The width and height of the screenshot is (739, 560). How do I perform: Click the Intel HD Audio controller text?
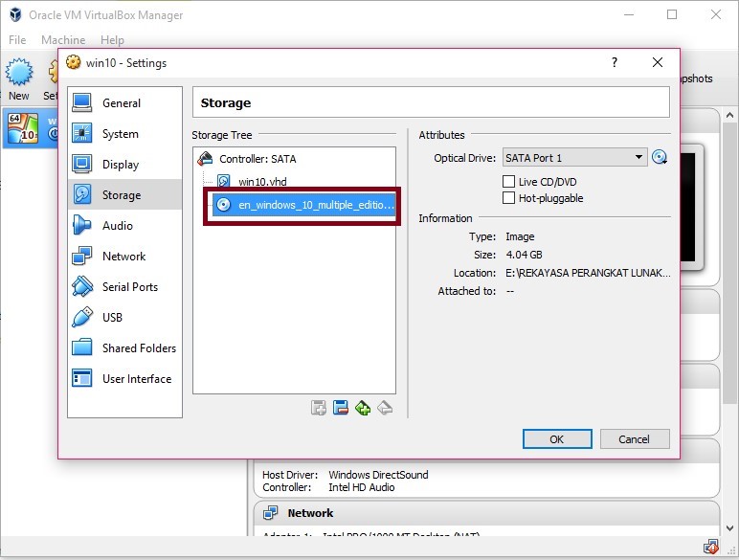coord(362,487)
